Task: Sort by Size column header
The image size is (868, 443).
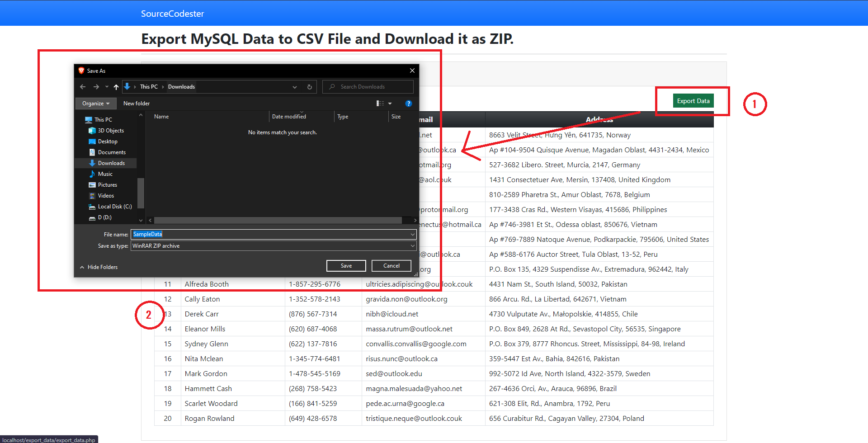Action: (x=396, y=117)
